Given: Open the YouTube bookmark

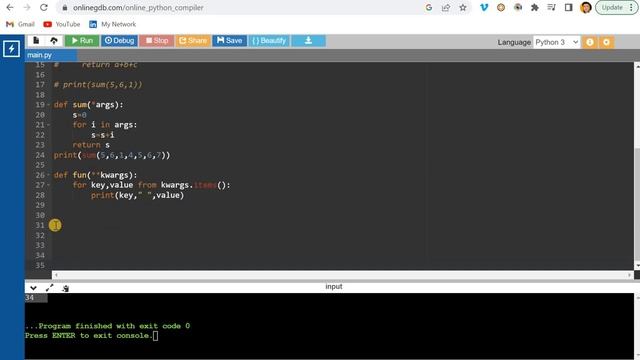Looking at the screenshot, I should [x=62, y=24].
